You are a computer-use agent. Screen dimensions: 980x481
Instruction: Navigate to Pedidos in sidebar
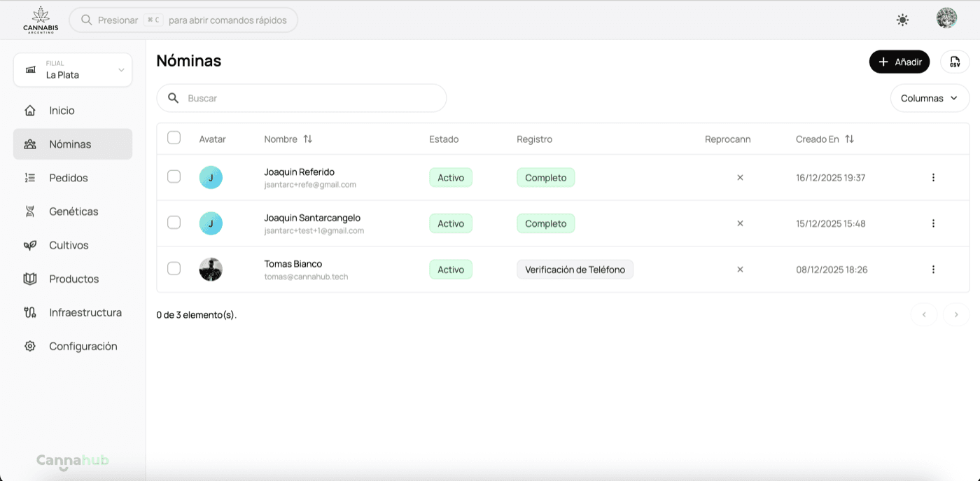pos(69,178)
